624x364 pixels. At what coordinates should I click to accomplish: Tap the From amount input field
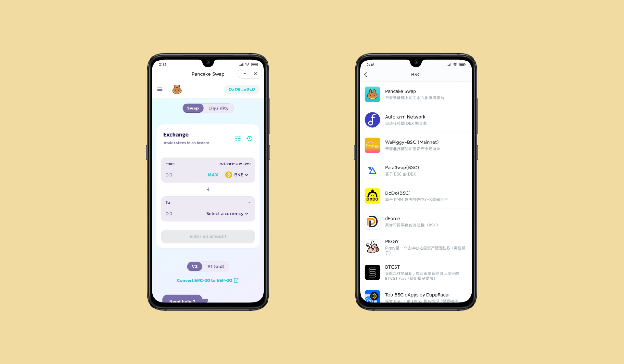pos(181,174)
